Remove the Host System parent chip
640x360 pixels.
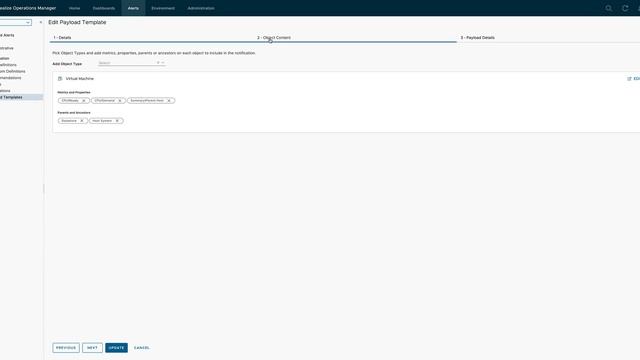coord(117,121)
